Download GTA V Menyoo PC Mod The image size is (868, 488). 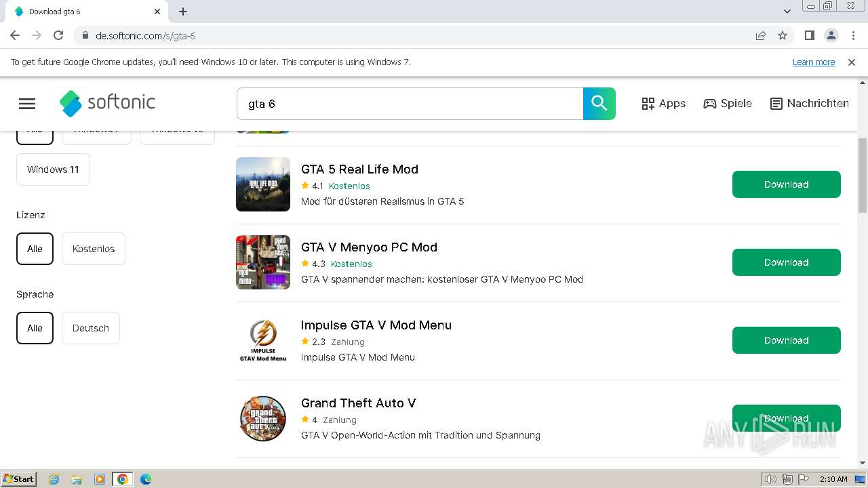point(787,262)
